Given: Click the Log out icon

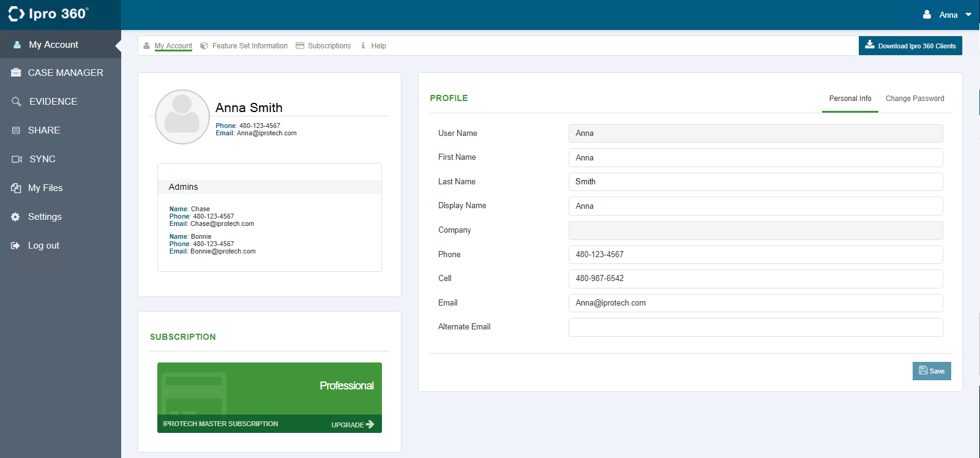Looking at the screenshot, I should (x=15, y=246).
